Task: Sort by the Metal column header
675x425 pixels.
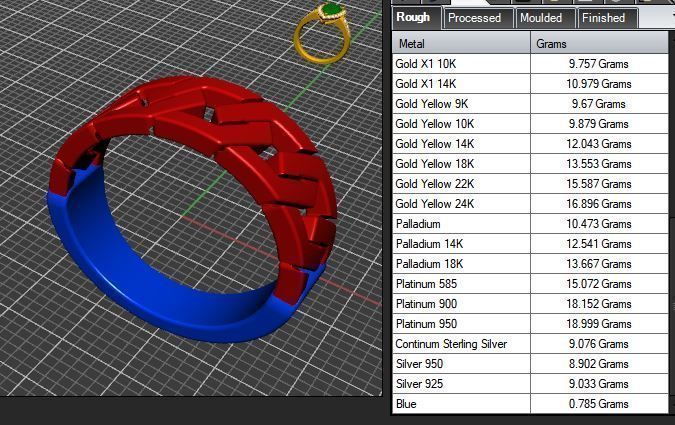Action: (461, 43)
